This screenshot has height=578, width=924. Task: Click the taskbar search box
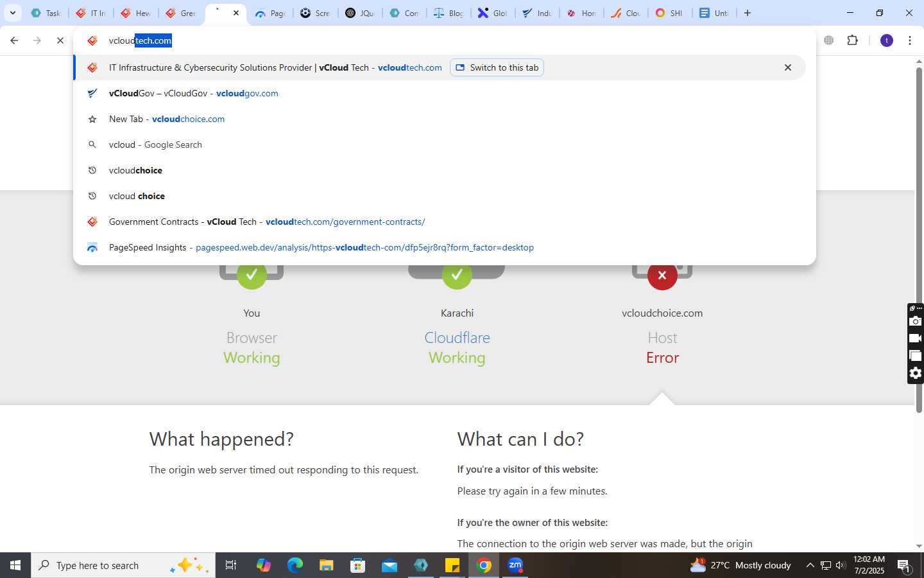click(123, 565)
